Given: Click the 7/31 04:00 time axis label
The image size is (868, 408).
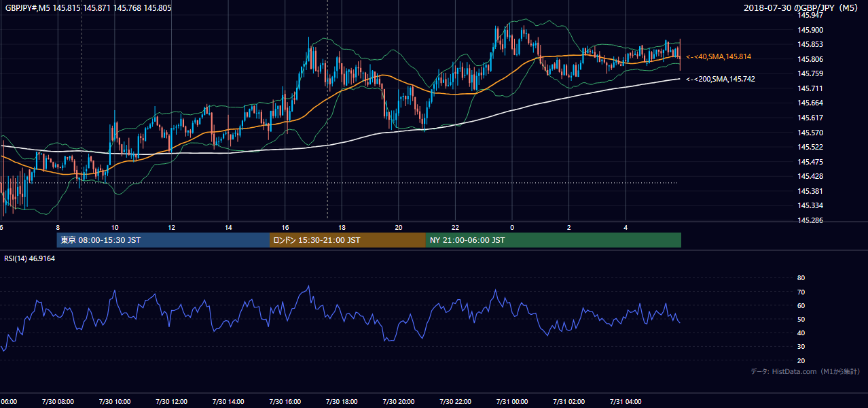Looking at the screenshot, I should [626, 401].
